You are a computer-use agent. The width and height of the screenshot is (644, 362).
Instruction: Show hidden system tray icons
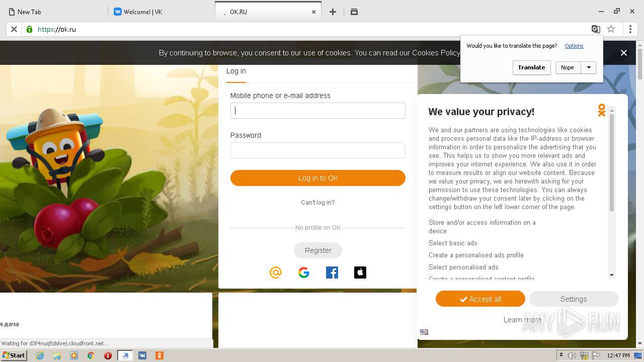(x=561, y=355)
